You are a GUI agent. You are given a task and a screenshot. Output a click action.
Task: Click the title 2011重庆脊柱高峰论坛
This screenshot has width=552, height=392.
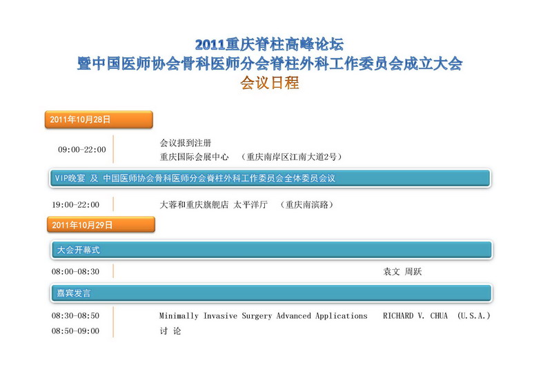coord(269,45)
